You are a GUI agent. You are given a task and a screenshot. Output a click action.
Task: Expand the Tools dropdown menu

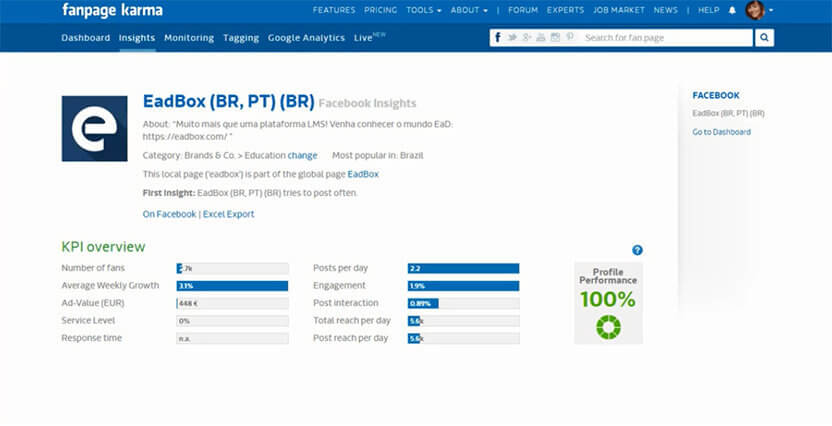[x=423, y=10]
